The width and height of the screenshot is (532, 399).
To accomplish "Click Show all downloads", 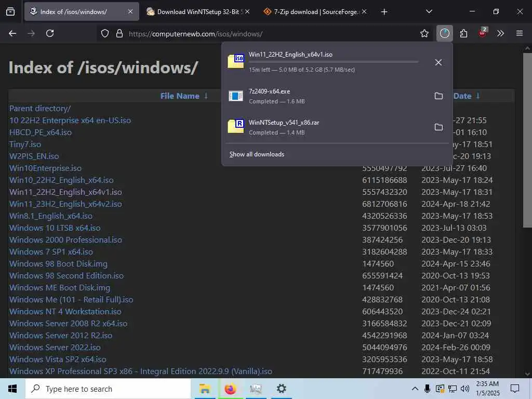I will [x=257, y=154].
